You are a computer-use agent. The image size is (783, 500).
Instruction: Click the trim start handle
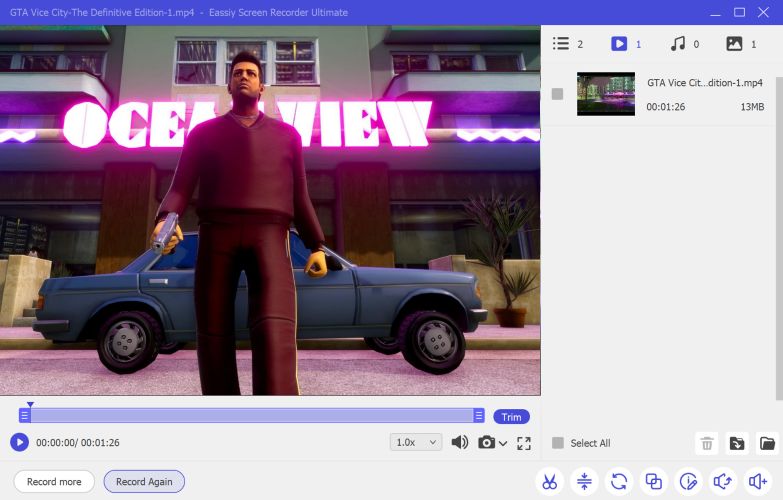[x=24, y=415]
